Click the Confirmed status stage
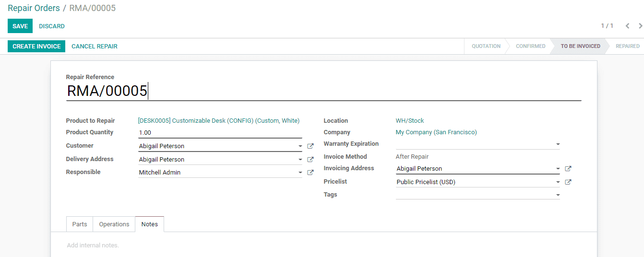The image size is (644, 257). pyautogui.click(x=531, y=47)
